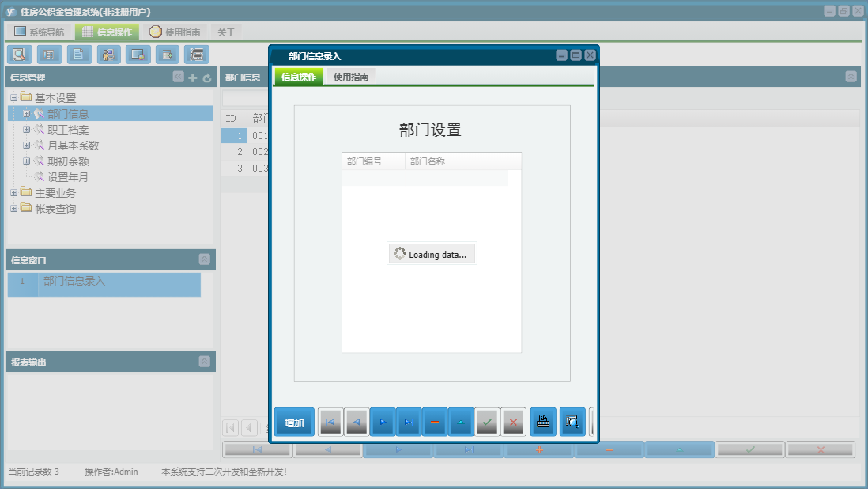Expand the 帐表查询 tree folder

coord(14,208)
